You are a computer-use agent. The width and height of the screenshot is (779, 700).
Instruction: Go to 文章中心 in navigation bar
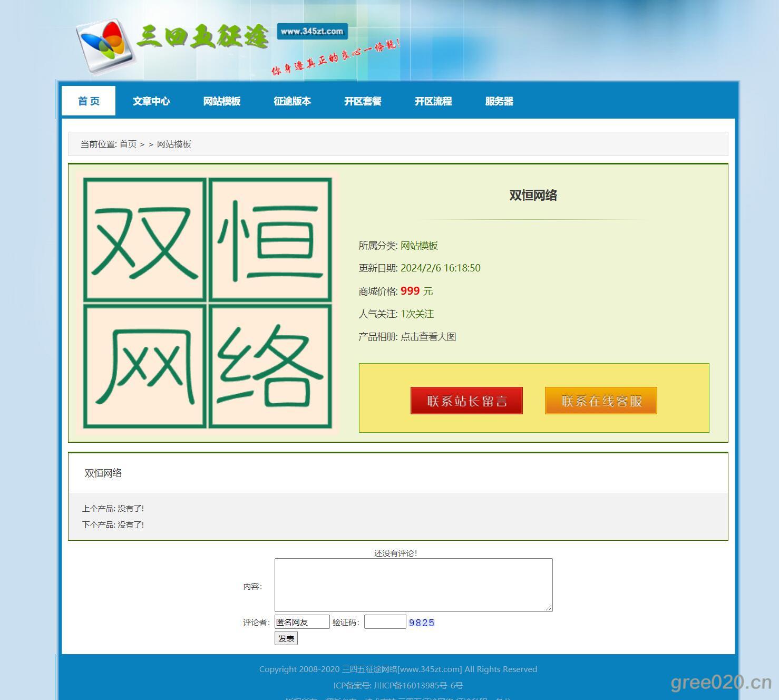pos(151,101)
